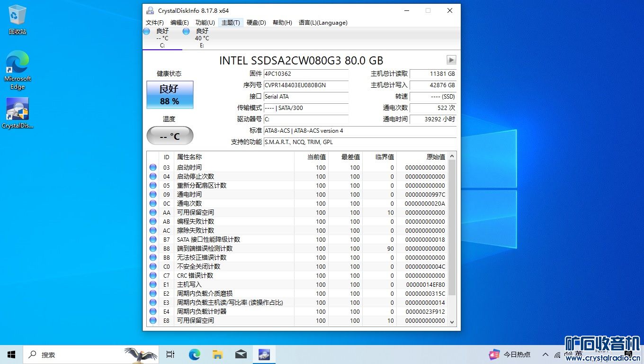
Task: Open CrystalDiskInfo desktop shortcut
Action: 18,109
